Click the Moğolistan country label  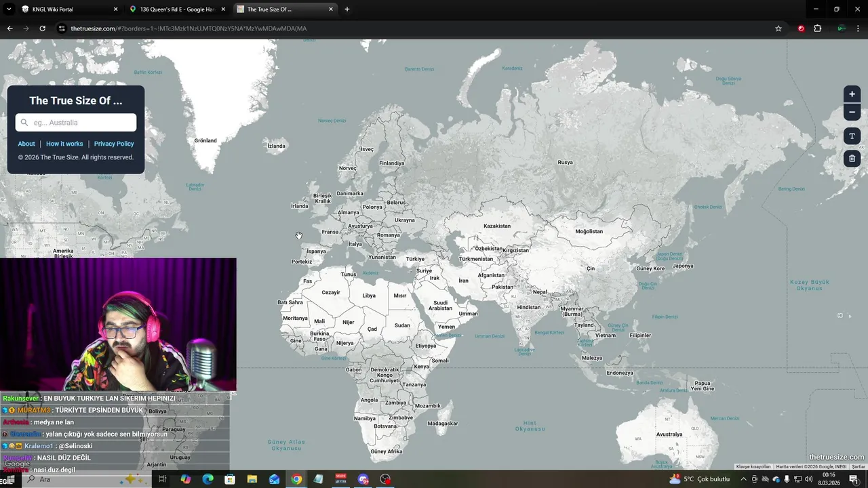pos(589,232)
